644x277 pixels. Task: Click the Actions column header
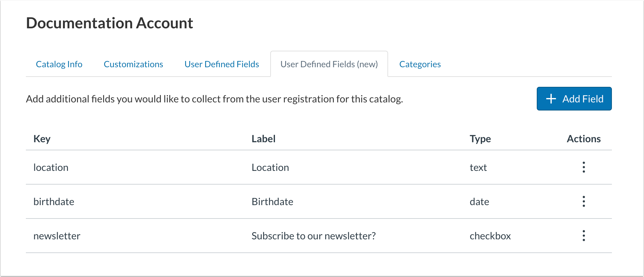click(584, 139)
